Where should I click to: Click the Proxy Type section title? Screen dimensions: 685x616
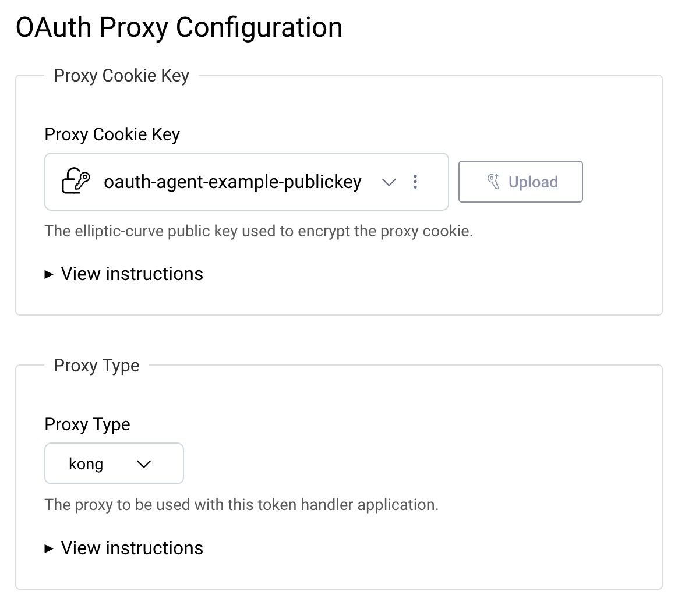97,366
